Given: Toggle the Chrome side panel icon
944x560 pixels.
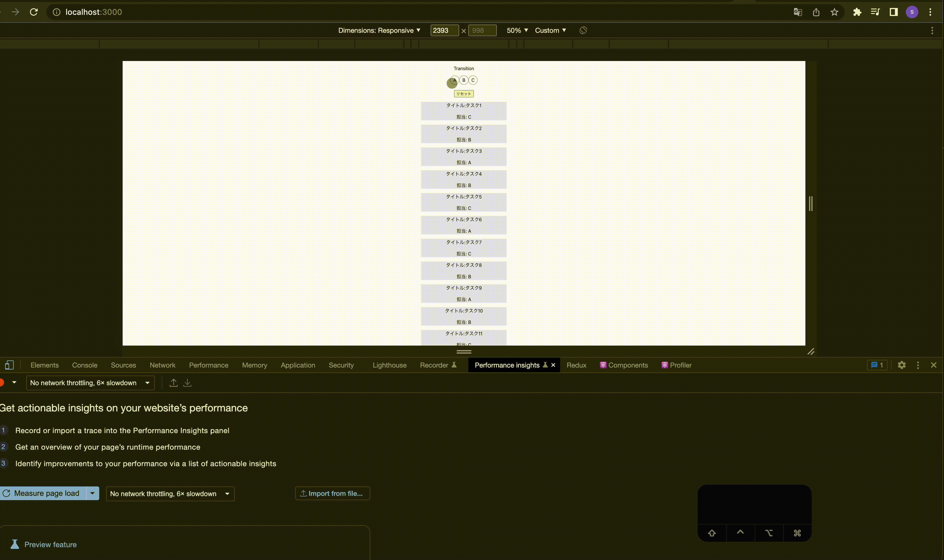Looking at the screenshot, I should tap(894, 12).
